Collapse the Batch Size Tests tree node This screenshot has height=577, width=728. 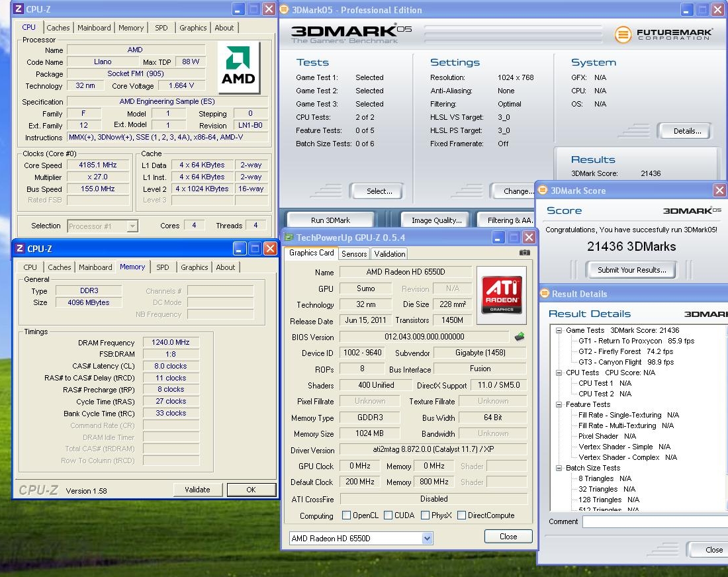coord(559,468)
